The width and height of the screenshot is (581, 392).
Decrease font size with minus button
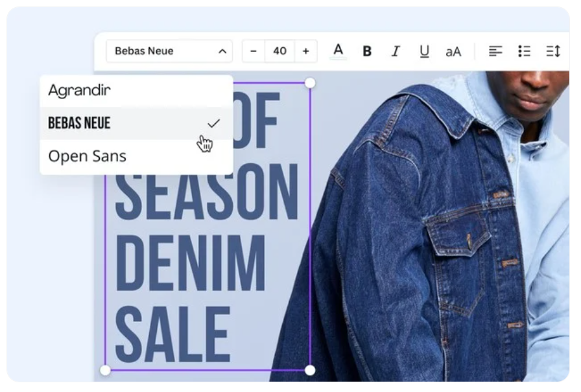coord(254,51)
